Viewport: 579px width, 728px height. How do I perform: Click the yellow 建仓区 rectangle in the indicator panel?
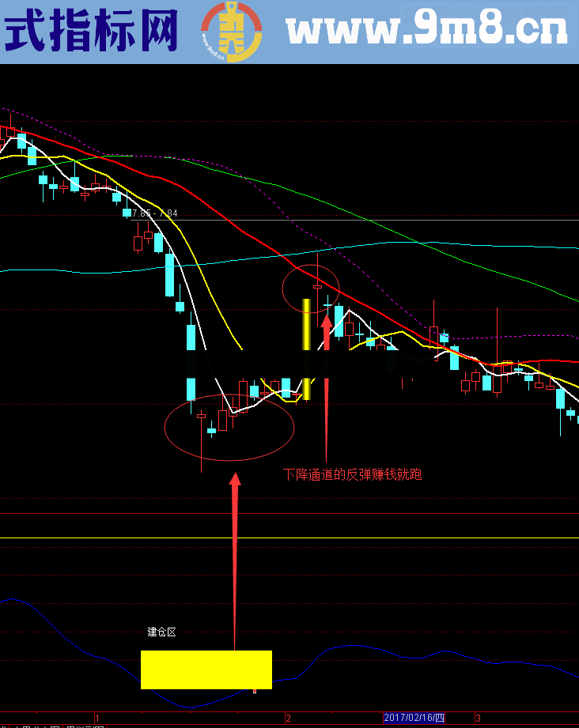coord(206,670)
